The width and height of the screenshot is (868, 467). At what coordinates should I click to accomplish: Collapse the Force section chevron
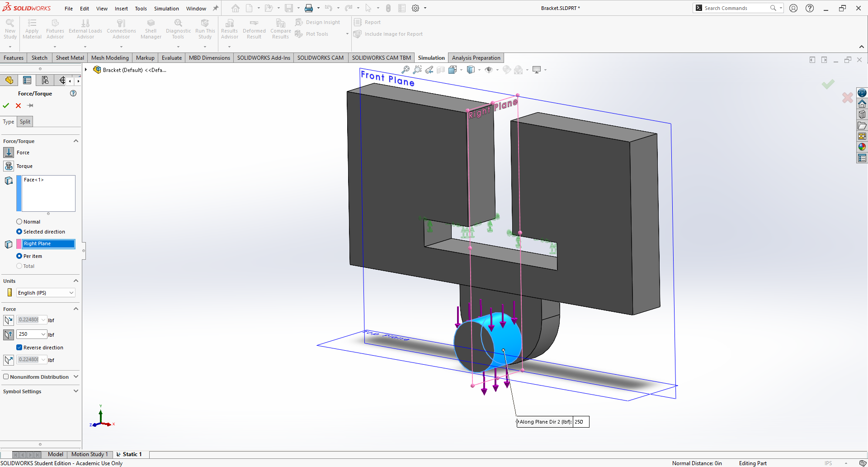(76, 309)
